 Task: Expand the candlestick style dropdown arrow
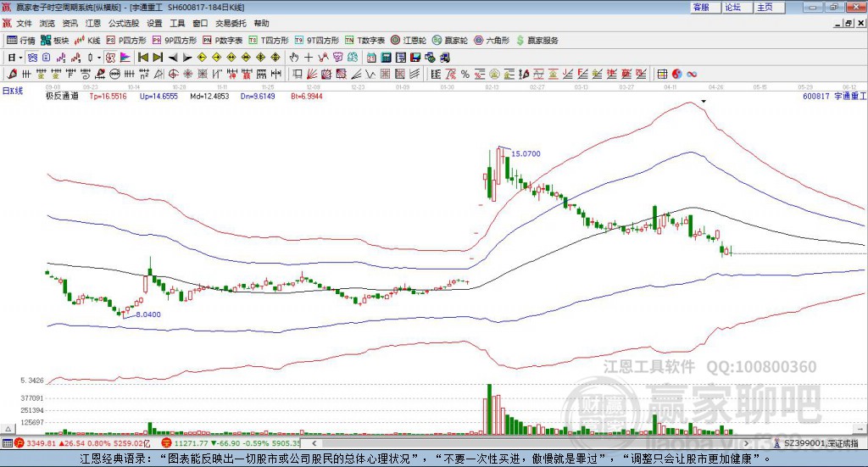(x=99, y=58)
